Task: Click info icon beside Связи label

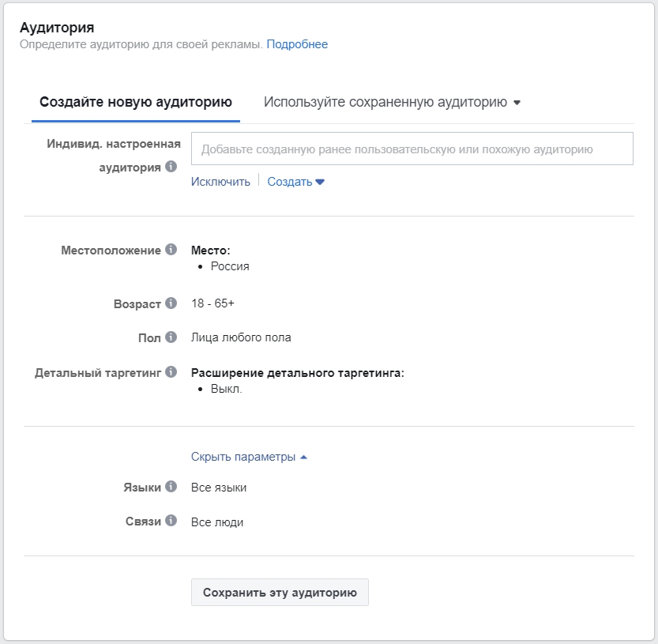Action: pos(171,521)
